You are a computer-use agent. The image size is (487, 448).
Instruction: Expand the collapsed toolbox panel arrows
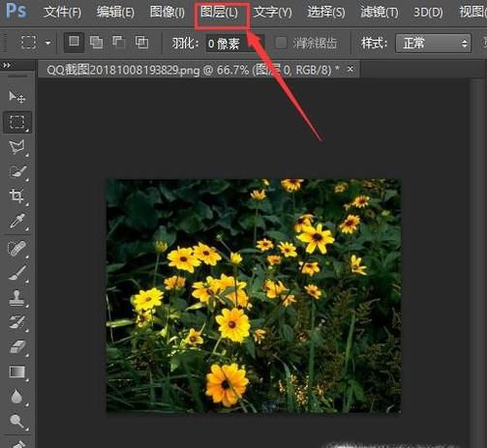[x=7, y=66]
